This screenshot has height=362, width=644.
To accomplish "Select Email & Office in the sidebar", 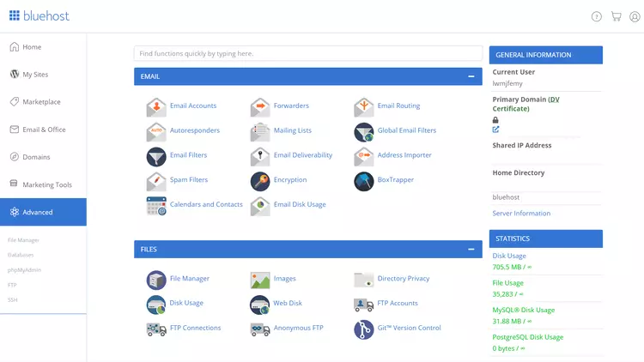I will (x=43, y=130).
